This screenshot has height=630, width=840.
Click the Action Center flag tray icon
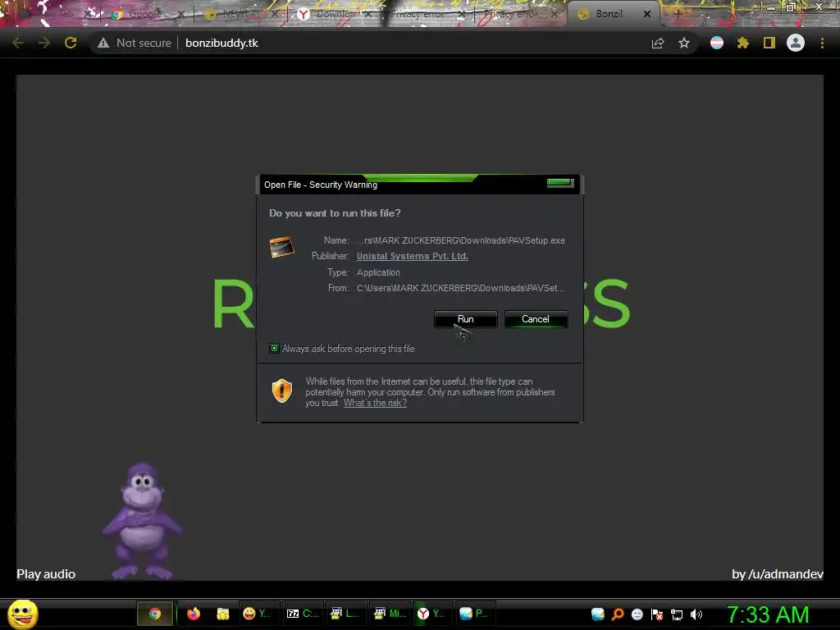click(x=657, y=614)
